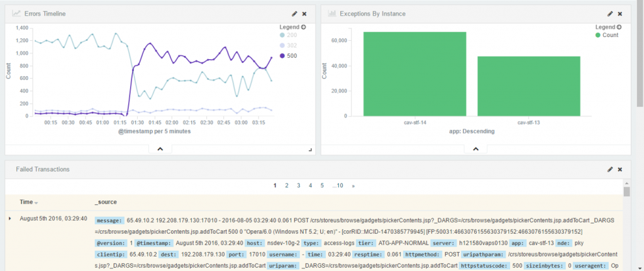644x271 pixels.
Task: Collapse the Errors Timeline legend
Action: [304, 27]
